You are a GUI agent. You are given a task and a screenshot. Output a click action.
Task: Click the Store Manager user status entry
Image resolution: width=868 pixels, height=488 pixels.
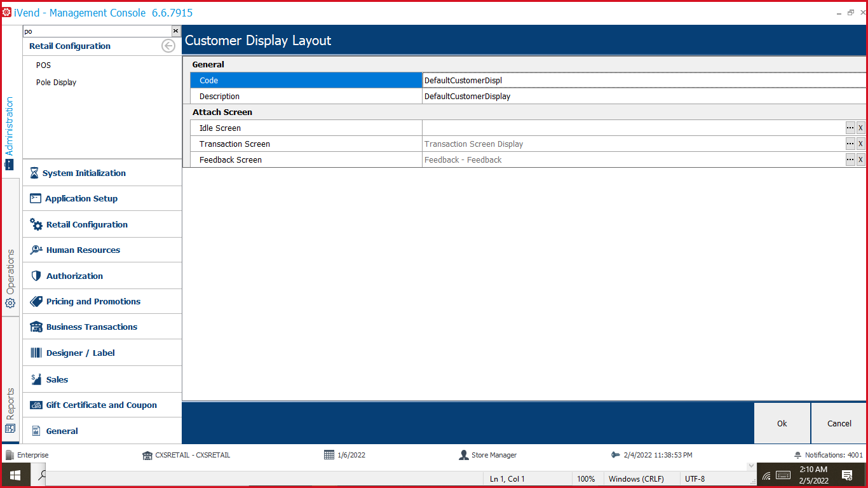click(488, 455)
